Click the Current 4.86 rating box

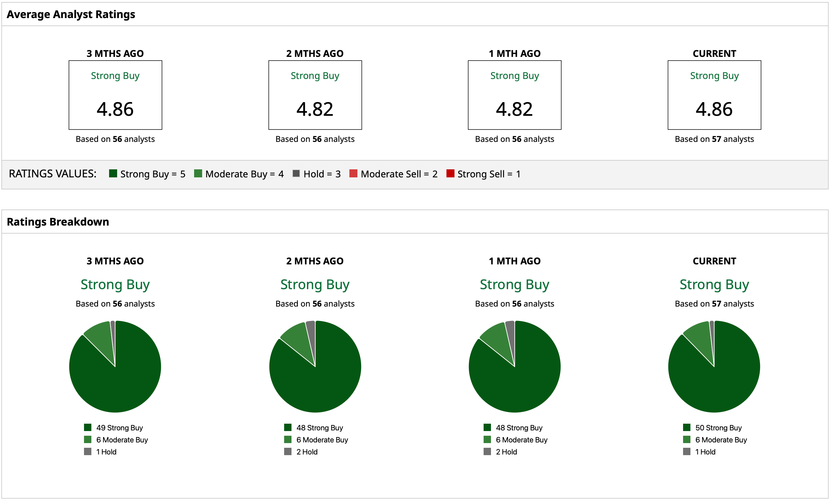click(714, 95)
